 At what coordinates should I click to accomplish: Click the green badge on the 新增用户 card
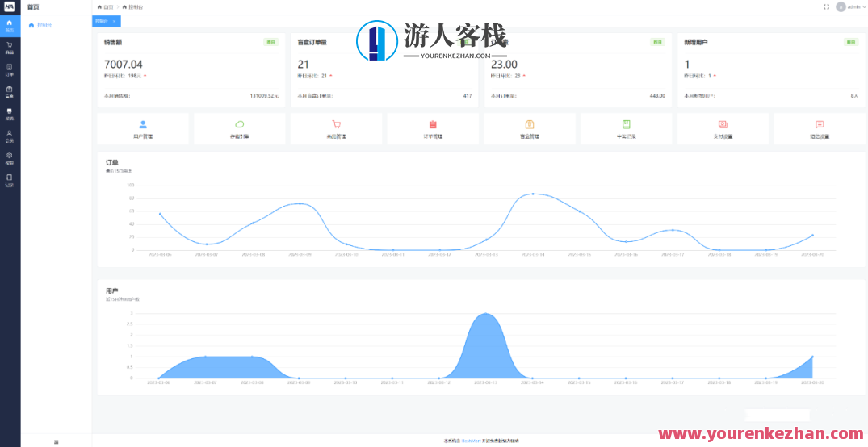click(851, 42)
